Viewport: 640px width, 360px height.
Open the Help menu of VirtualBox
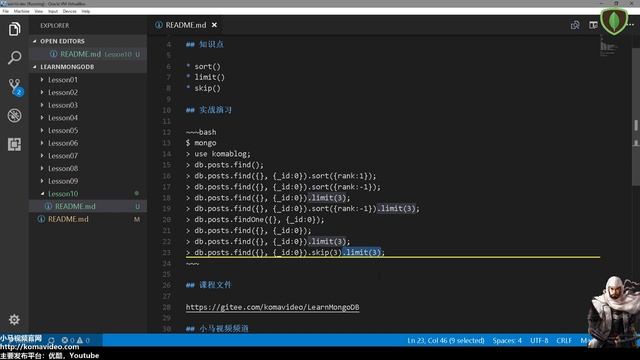coord(86,11)
